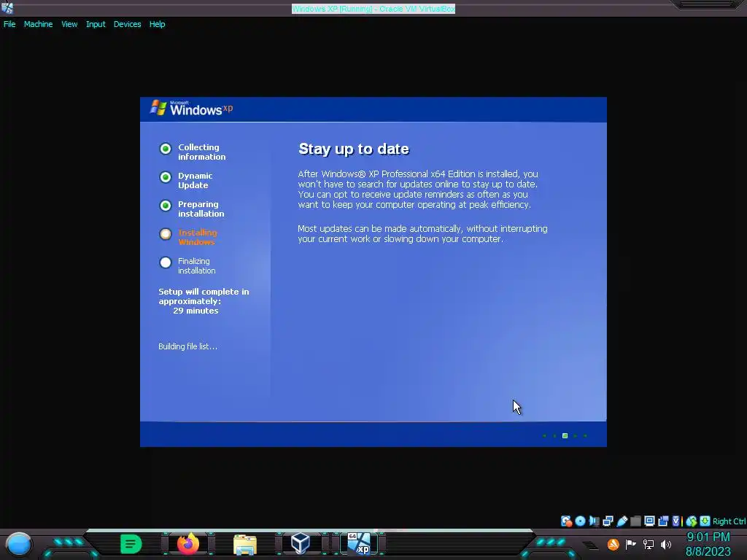Open the Input menu

[x=96, y=24]
